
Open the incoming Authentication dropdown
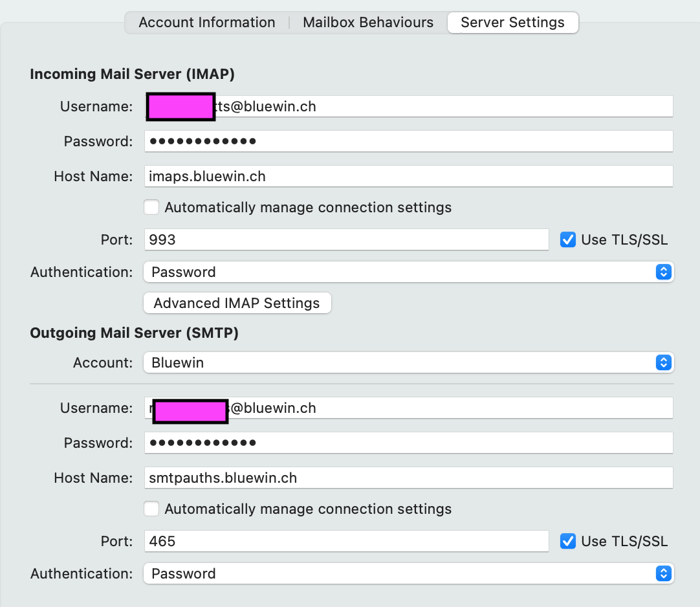coord(408,272)
